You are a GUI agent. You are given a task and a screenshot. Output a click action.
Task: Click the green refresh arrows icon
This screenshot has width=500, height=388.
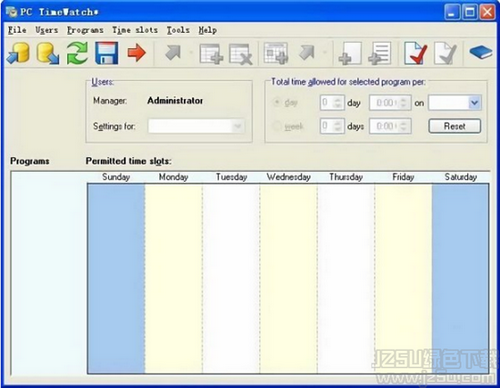tap(77, 53)
